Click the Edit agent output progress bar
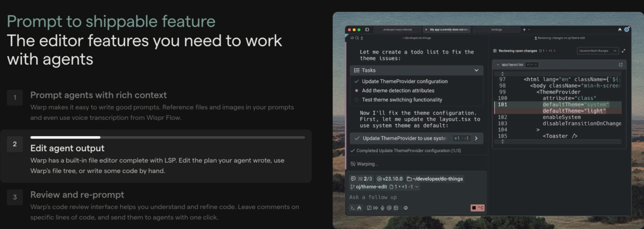644x229 pixels. point(167,137)
